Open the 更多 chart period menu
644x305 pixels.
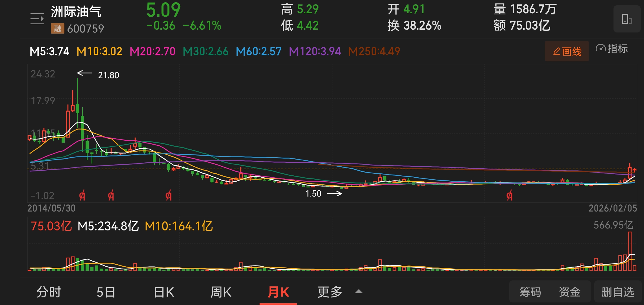click(330, 292)
